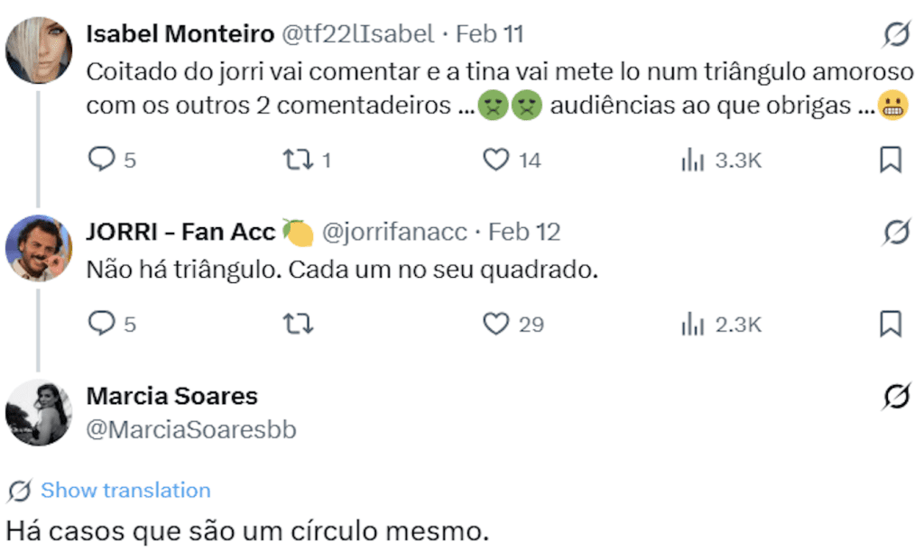The height and width of the screenshot is (560, 924).
Task: Like the JORRI Fan Acc tweet
Action: [496, 324]
